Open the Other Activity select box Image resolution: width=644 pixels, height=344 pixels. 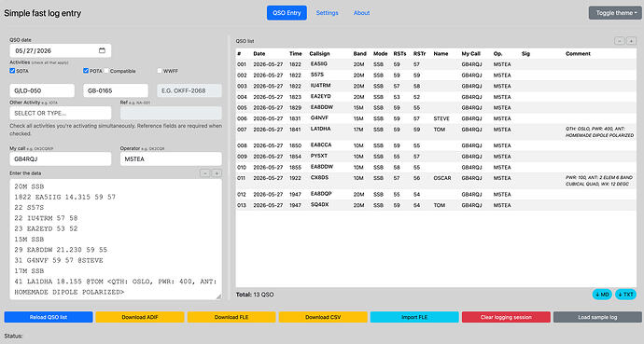pyautogui.click(x=61, y=113)
